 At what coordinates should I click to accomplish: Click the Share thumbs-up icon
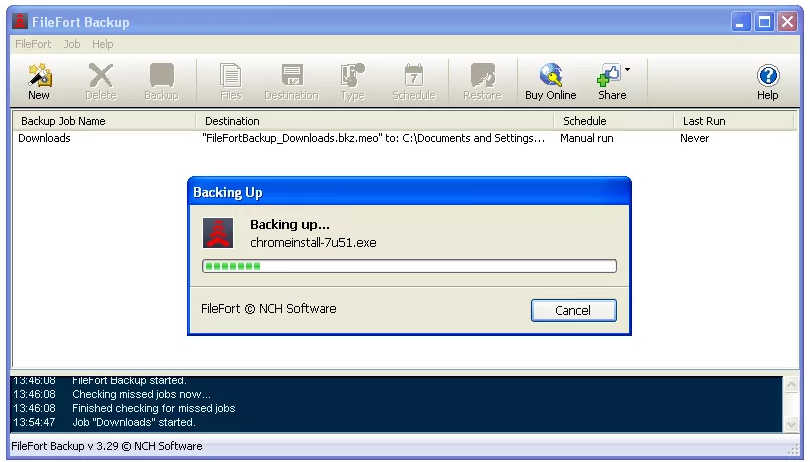(611, 75)
